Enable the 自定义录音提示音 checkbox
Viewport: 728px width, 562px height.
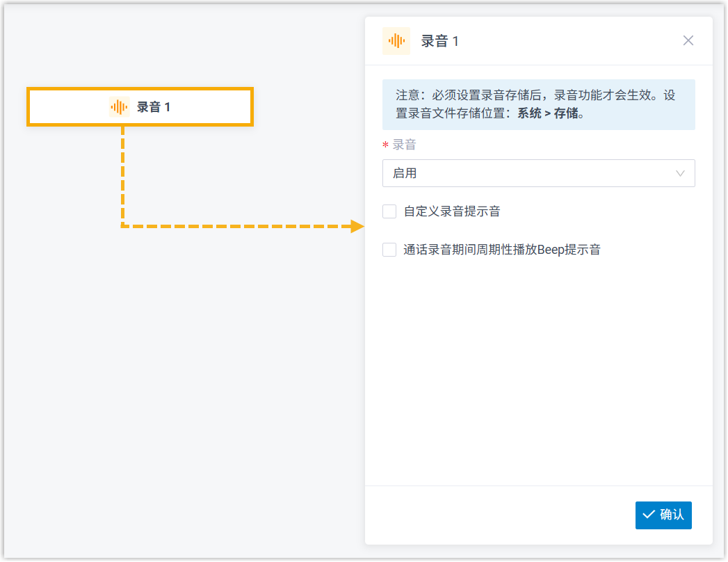[x=389, y=211]
